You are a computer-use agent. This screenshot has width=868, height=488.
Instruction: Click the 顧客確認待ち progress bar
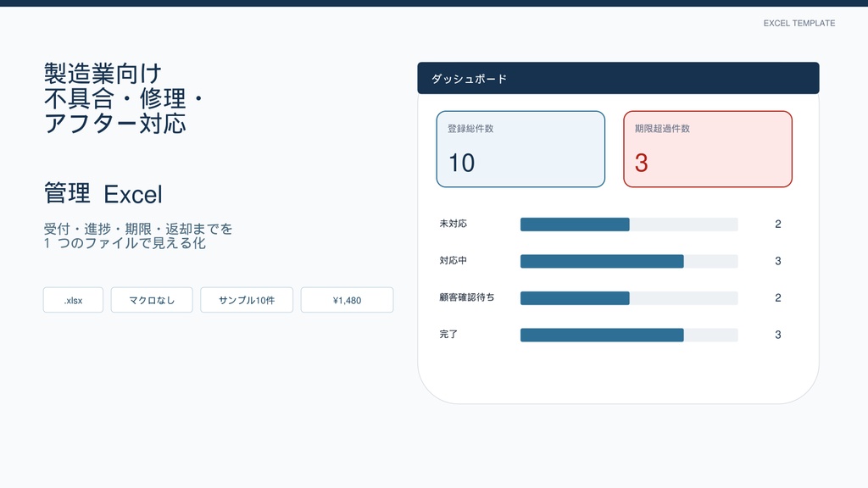click(629, 298)
